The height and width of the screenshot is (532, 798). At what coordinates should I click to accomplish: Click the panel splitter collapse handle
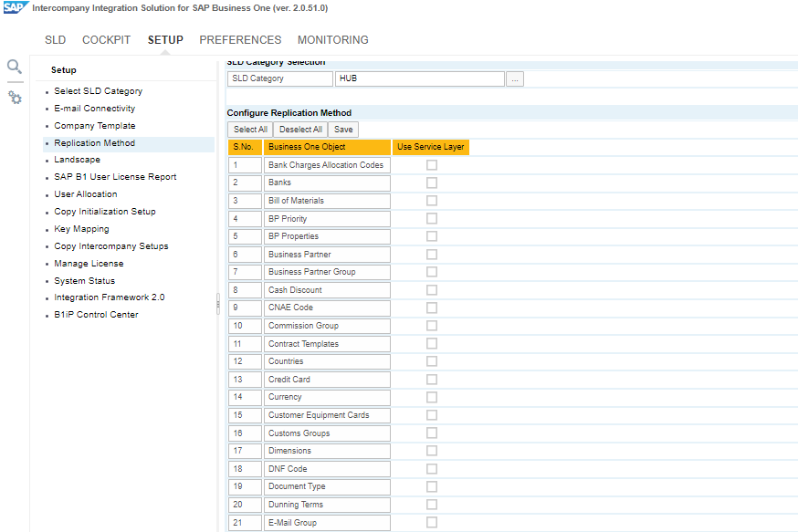pyautogui.click(x=217, y=304)
